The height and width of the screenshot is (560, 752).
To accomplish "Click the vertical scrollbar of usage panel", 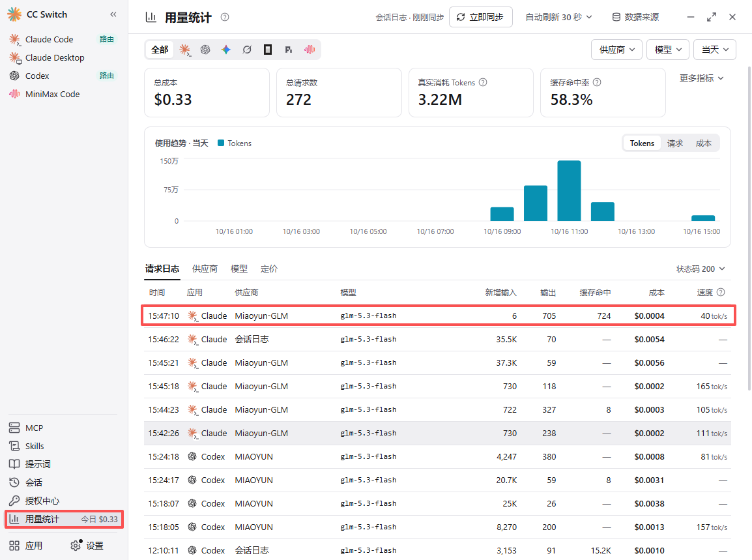I will tap(749, 228).
